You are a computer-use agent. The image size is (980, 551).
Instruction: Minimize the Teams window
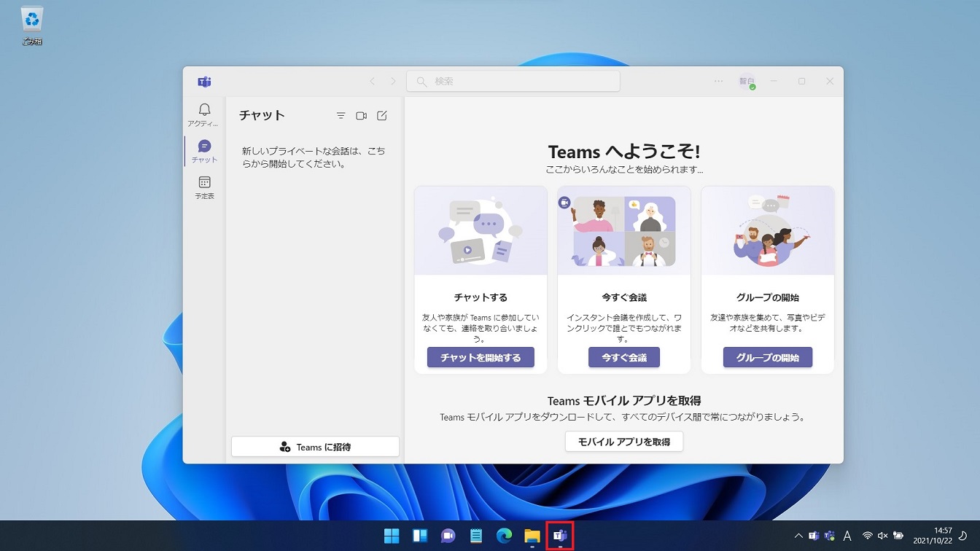(x=774, y=82)
